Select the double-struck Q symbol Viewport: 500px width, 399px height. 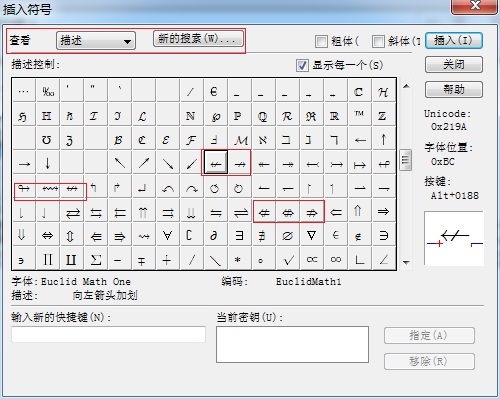(x=263, y=116)
